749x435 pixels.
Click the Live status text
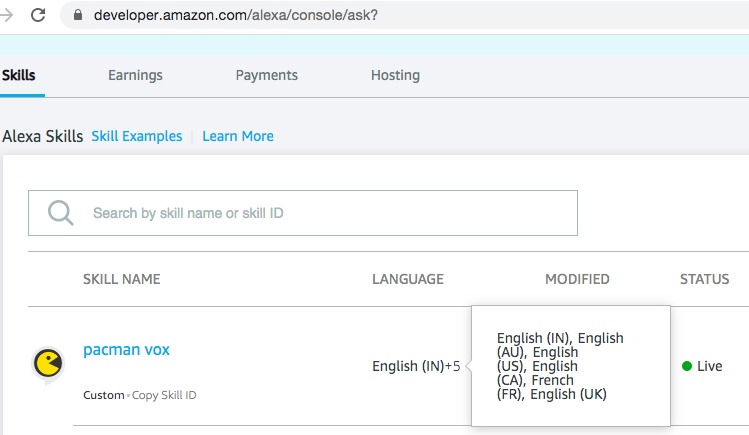coord(709,366)
